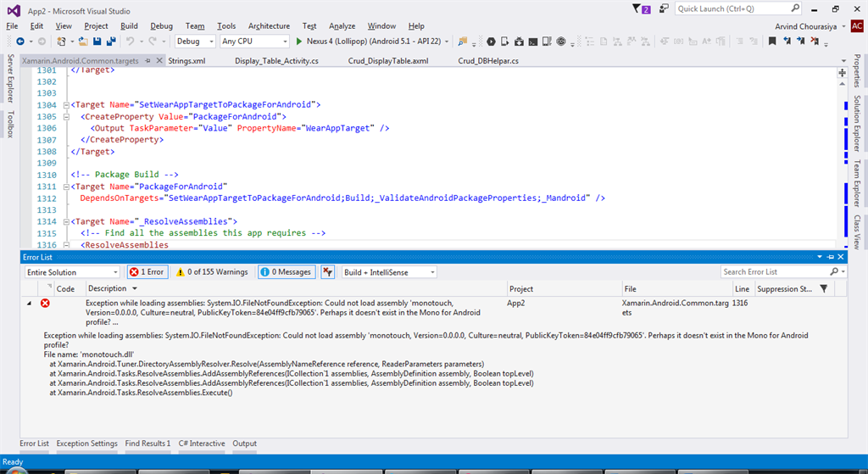868x474 pixels.
Task: Start debugging with green play icon
Action: (299, 42)
